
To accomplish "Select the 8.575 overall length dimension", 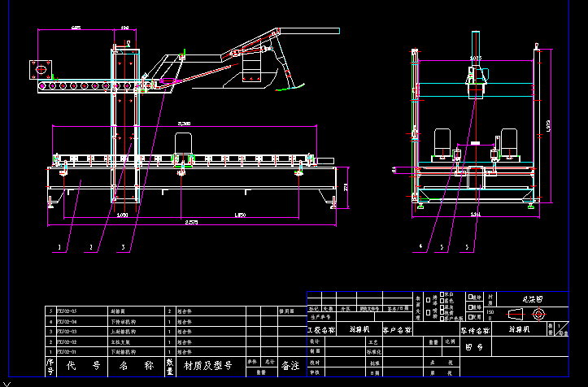I will (190, 222).
